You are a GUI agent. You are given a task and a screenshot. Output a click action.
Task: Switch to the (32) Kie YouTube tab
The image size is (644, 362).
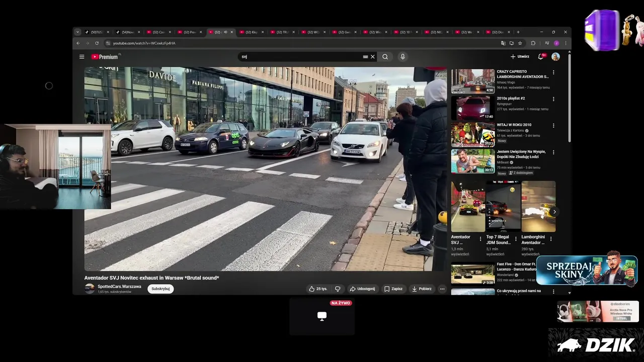tap(251, 32)
